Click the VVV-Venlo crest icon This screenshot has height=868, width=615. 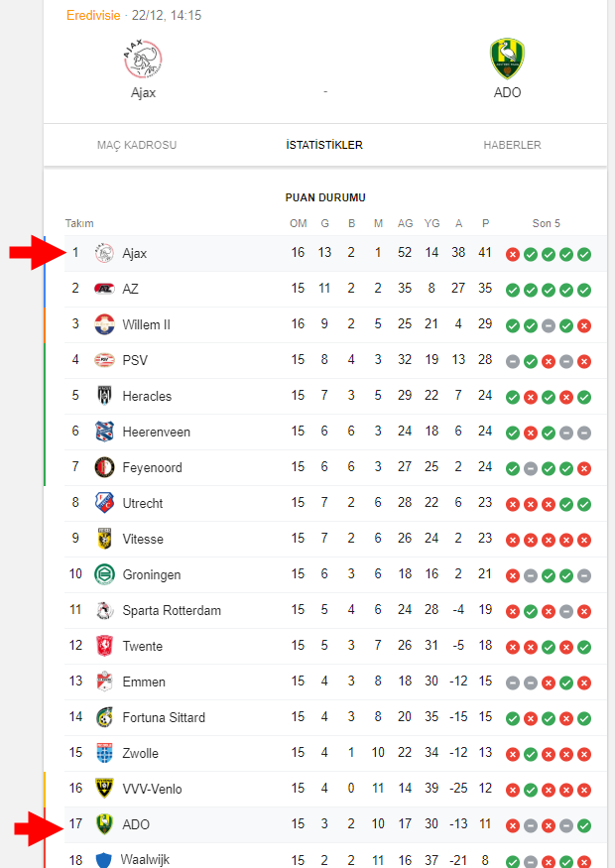pos(104,789)
